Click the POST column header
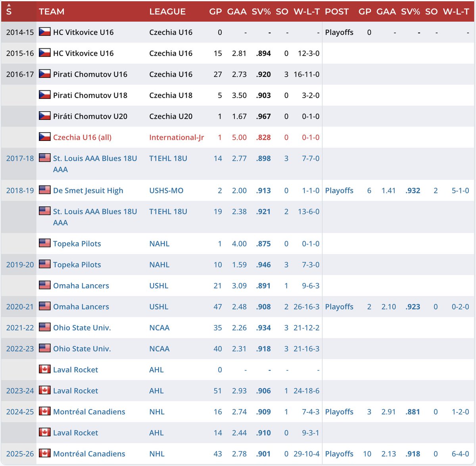 337,12
